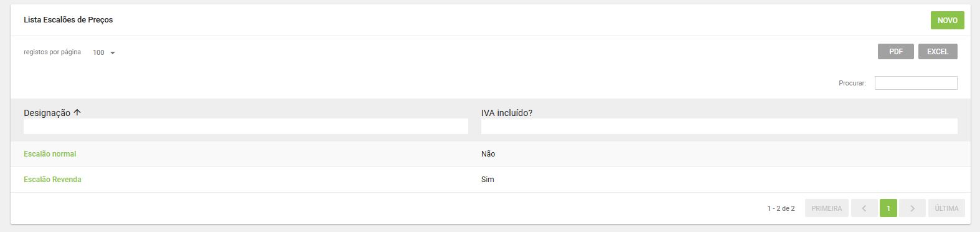Select the Não value in Escalão normal row
The height and width of the screenshot is (232, 980).
click(488, 154)
